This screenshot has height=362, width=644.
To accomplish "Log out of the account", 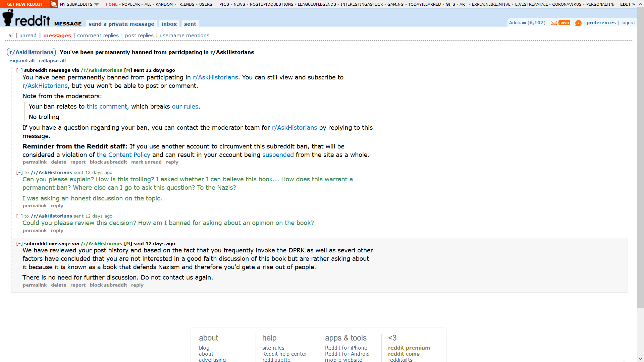I will pos(628,23).
